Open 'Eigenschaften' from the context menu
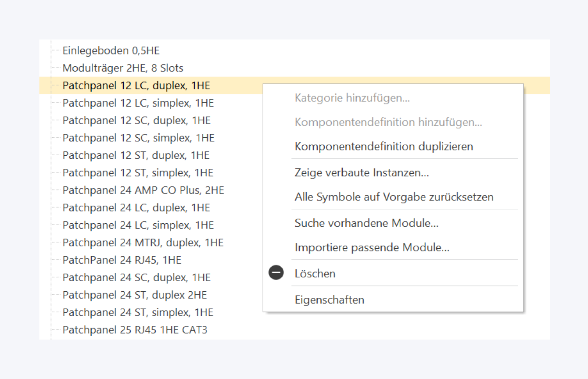The width and height of the screenshot is (588, 379). pos(329,300)
